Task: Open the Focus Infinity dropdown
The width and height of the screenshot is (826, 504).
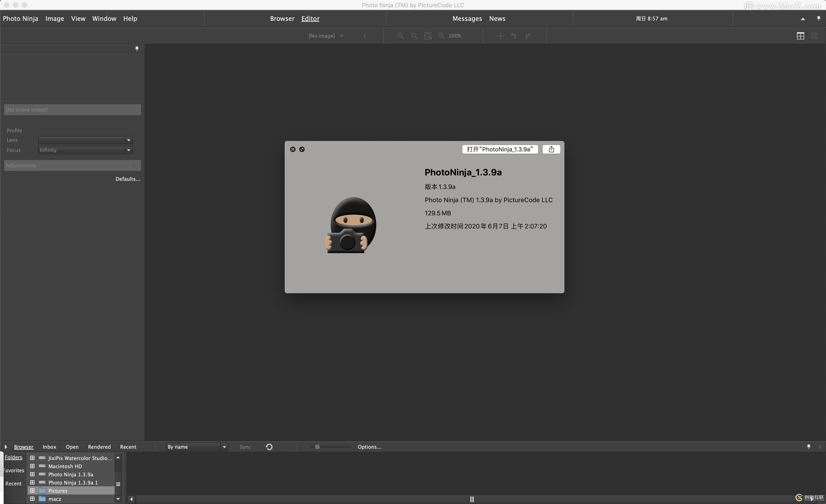Action: 85,150
